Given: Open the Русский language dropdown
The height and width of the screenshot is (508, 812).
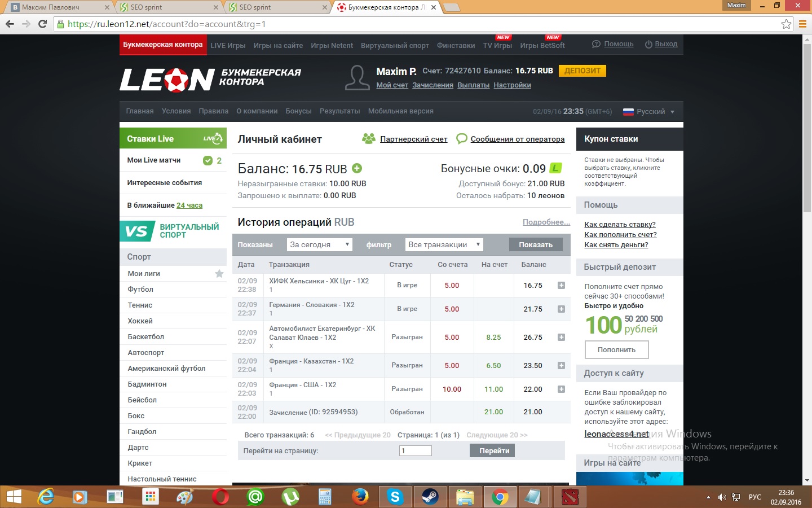Looking at the screenshot, I should [648, 112].
